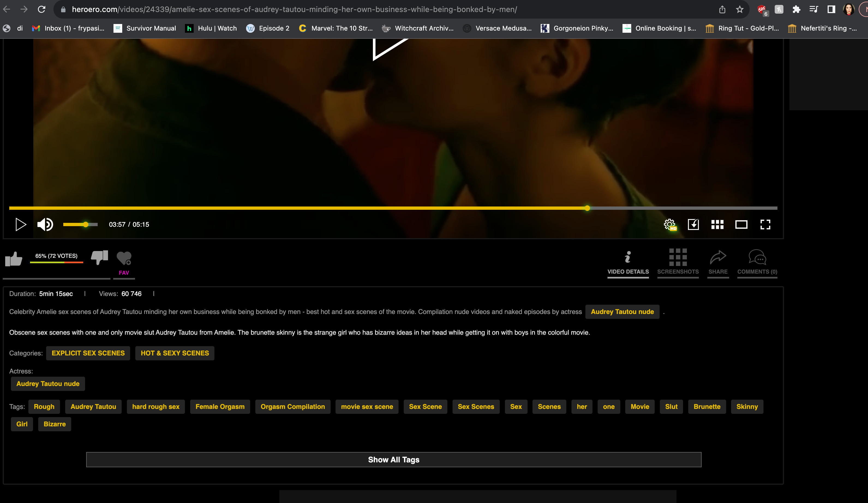Open the Ring Tut - Gold-Pl... bookmark
Viewport: 868px width, 503px height.
[742, 28]
